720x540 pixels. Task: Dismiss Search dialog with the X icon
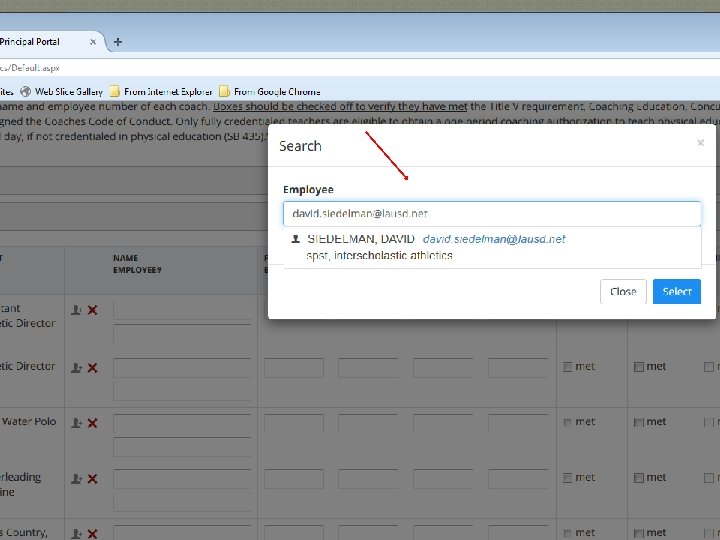[700, 143]
